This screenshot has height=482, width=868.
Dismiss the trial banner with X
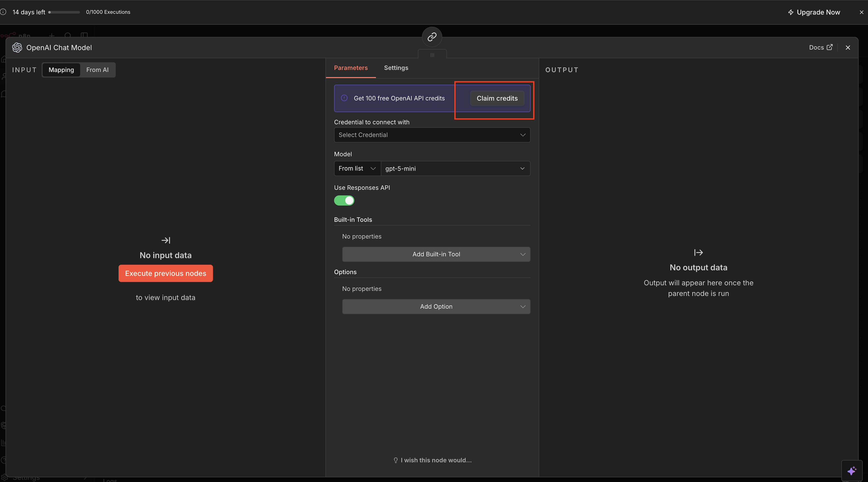[861, 12]
